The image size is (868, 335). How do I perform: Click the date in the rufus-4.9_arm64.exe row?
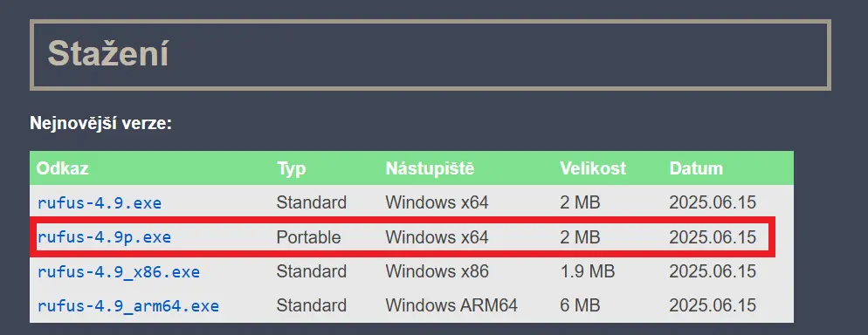click(713, 305)
